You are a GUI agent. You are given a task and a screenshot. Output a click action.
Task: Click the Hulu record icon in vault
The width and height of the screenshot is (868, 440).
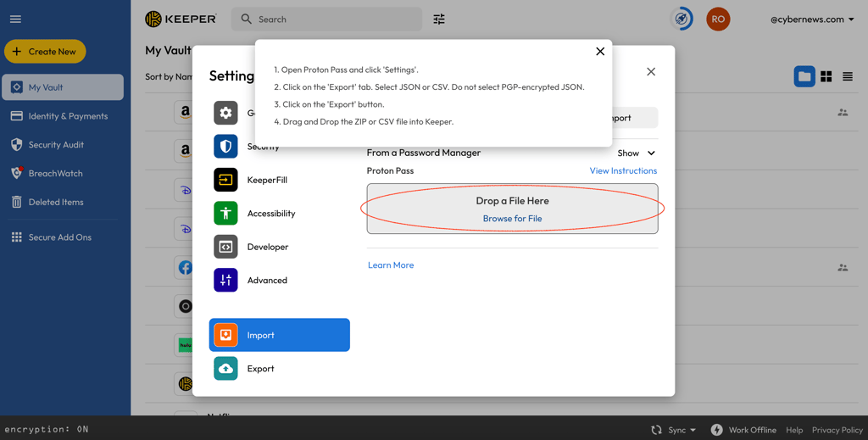[185, 345]
